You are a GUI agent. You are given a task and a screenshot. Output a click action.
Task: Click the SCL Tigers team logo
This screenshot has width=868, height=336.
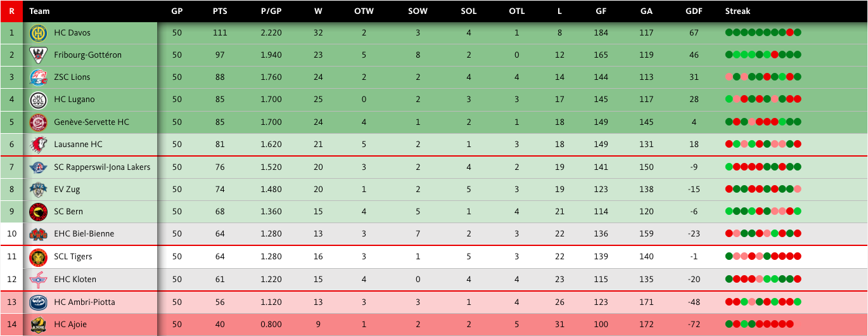[38, 257]
